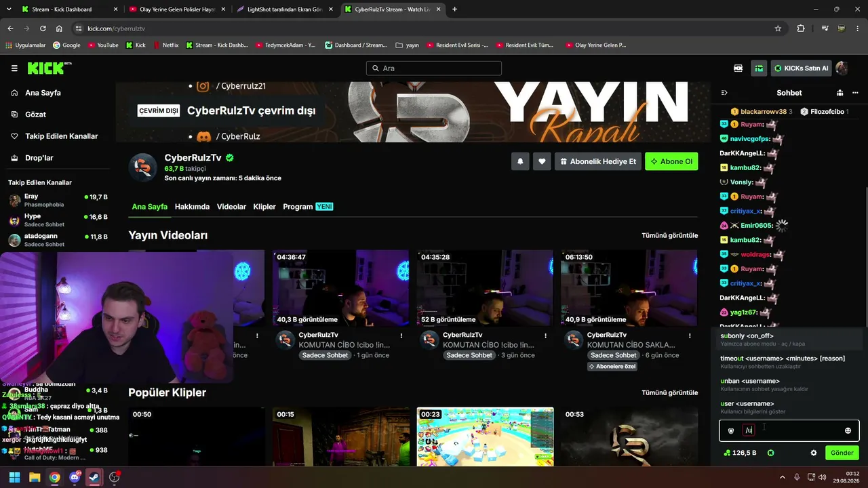Open Chrome extensions puzzle icon
This screenshot has width=868, height=488.
tap(801, 28)
